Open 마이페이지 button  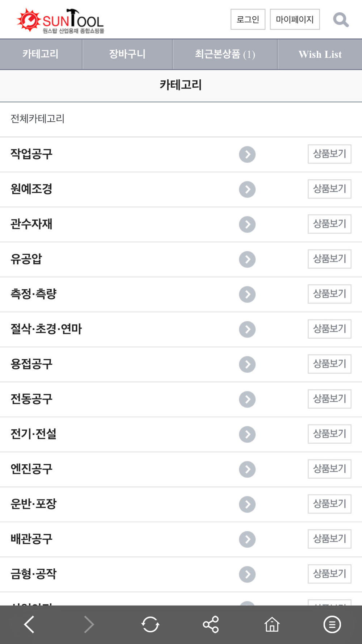click(295, 19)
